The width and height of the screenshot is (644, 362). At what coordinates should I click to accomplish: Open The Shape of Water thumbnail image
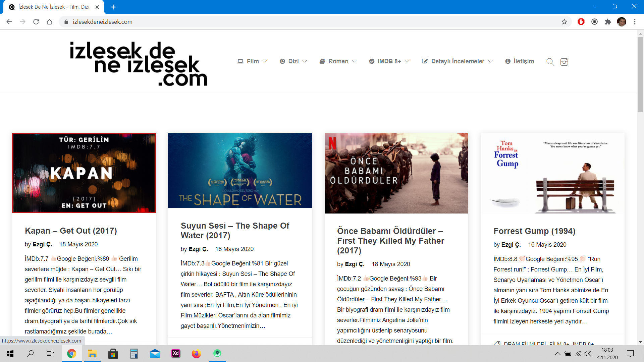(x=240, y=171)
